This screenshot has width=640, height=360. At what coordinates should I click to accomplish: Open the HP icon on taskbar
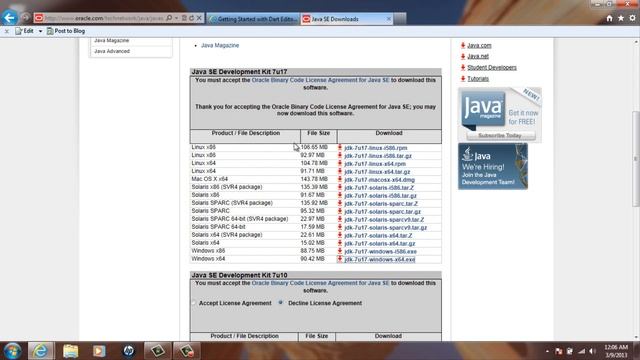[128, 351]
